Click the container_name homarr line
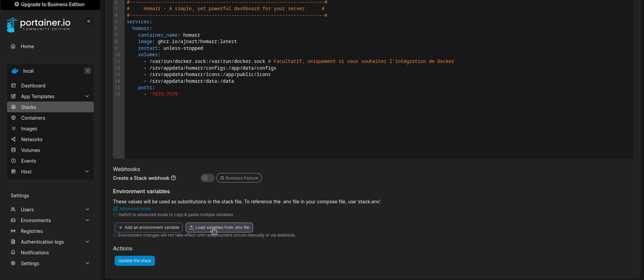The width and height of the screenshot is (644, 280). click(x=169, y=35)
